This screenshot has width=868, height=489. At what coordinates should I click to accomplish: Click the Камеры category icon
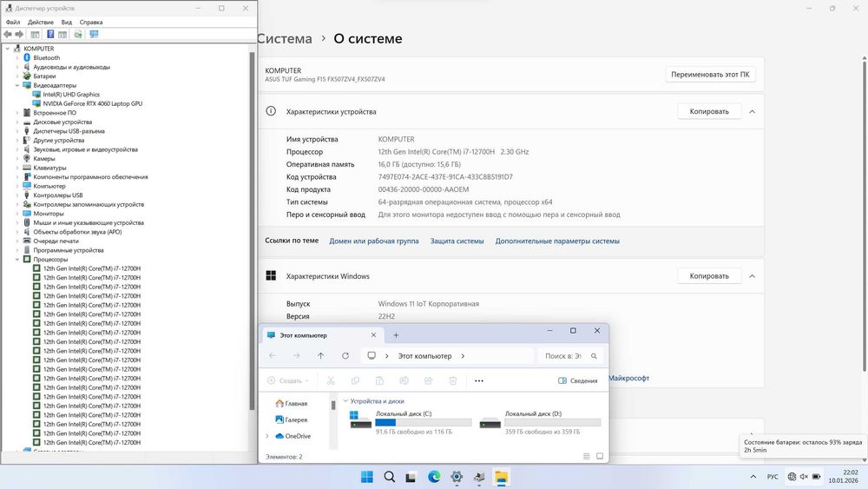[27, 158]
